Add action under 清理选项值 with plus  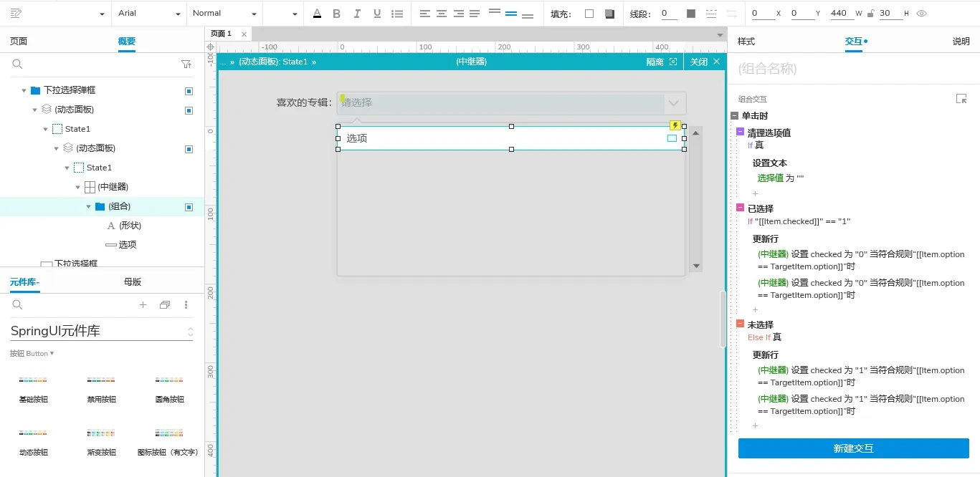(755, 194)
